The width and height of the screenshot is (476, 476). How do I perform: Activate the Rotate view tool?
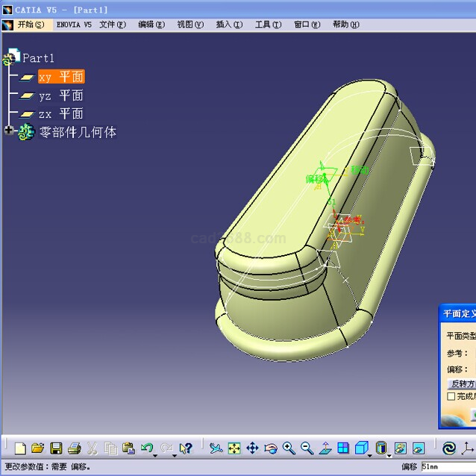tap(271, 448)
